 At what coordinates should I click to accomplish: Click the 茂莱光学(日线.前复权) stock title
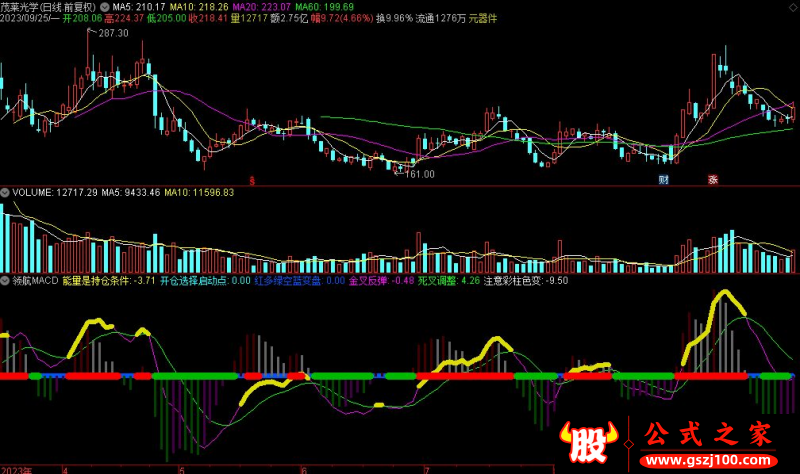pos(48,7)
